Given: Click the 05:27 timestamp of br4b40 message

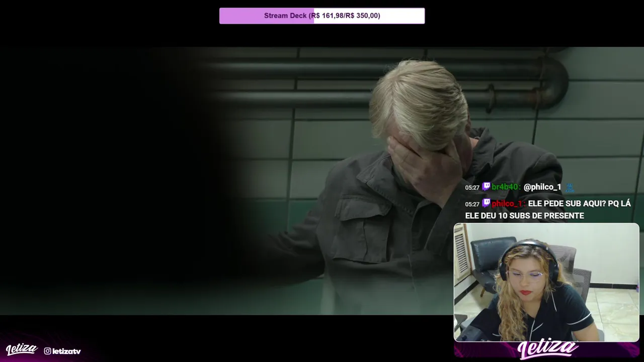Looking at the screenshot, I should (472, 188).
